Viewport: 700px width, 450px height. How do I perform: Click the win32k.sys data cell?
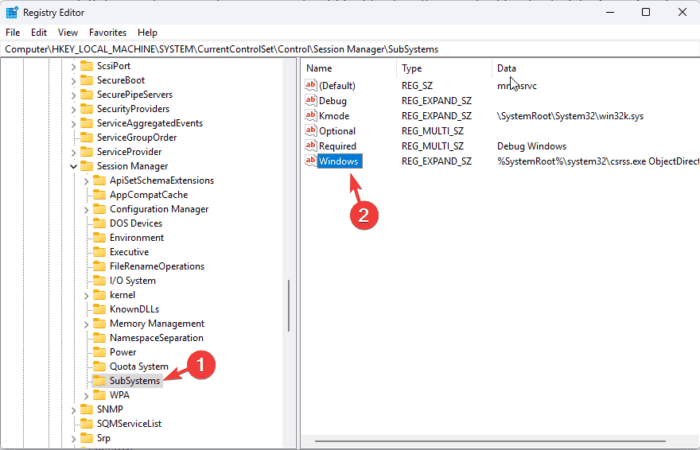[570, 116]
